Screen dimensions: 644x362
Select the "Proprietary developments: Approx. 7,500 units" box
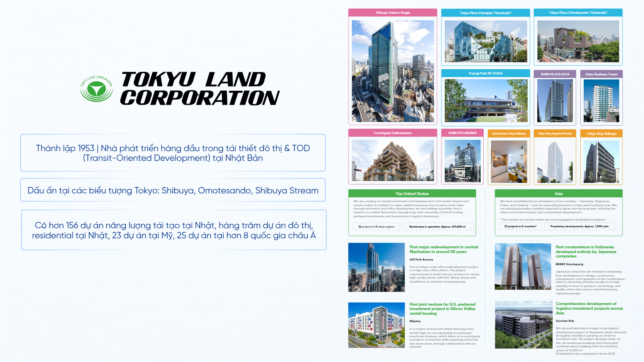point(579,226)
